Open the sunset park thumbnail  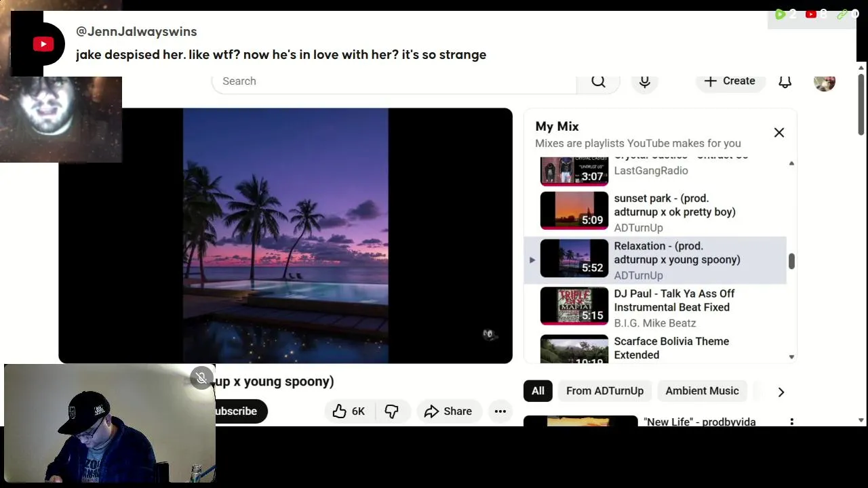574,211
